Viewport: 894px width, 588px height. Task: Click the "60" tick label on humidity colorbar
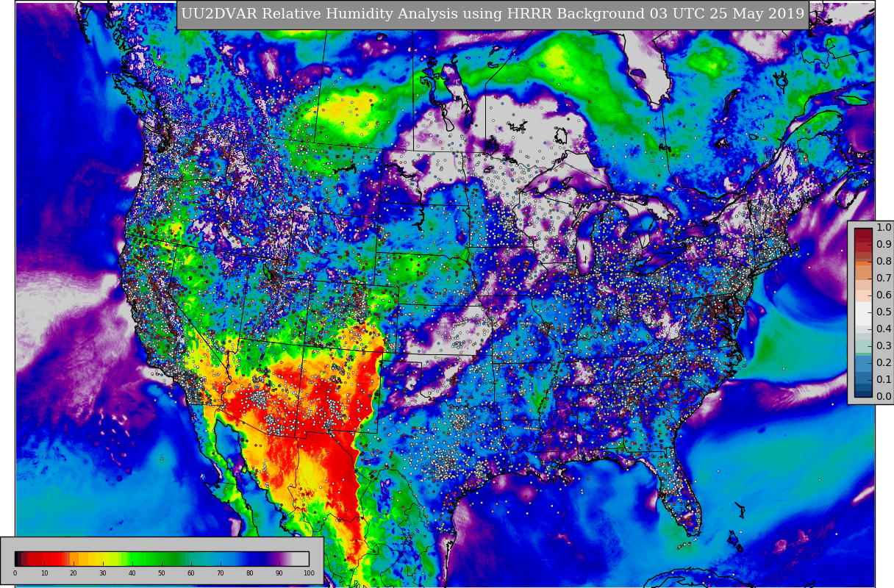pos(191,573)
